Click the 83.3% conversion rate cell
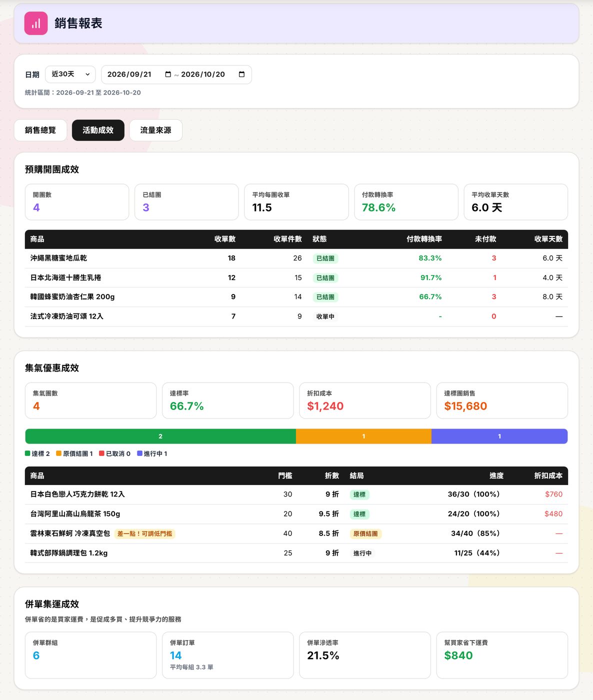This screenshot has width=593, height=700. point(430,258)
